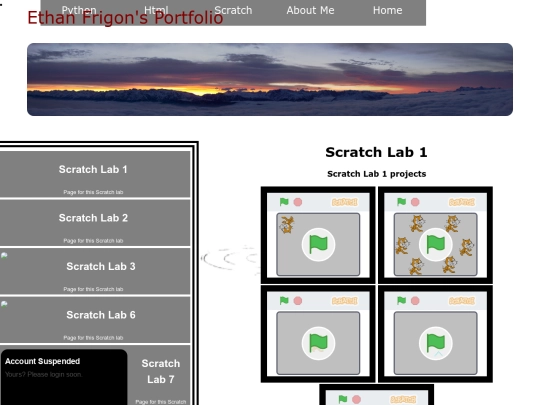Click red stop button atop six-cats project

click(415, 202)
